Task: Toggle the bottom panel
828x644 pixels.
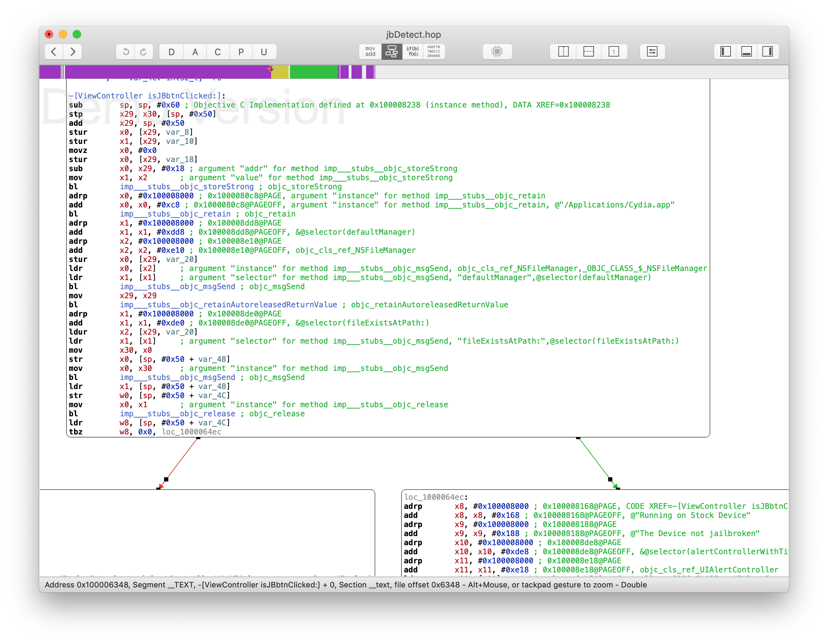Action: (x=747, y=52)
